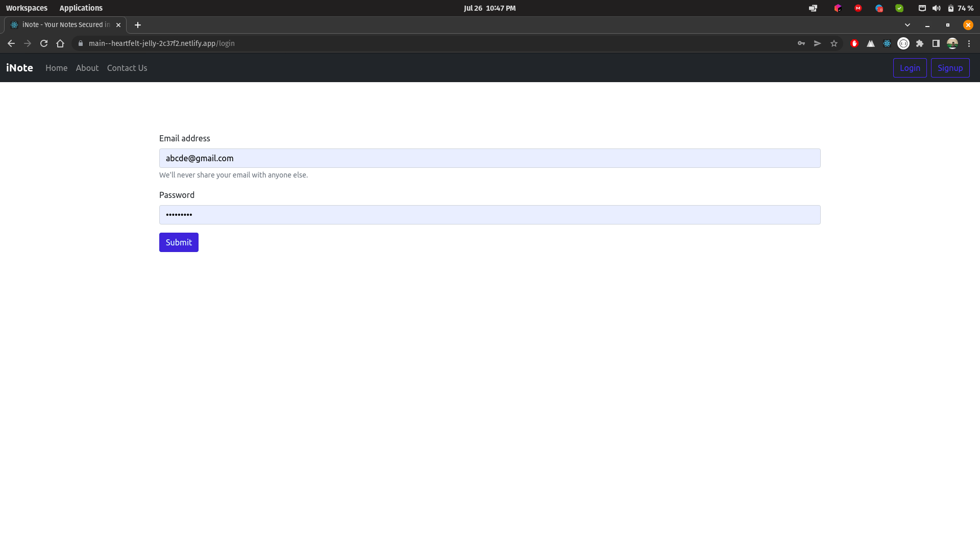
Task: Open the Applications menu in top bar
Action: (x=81, y=8)
